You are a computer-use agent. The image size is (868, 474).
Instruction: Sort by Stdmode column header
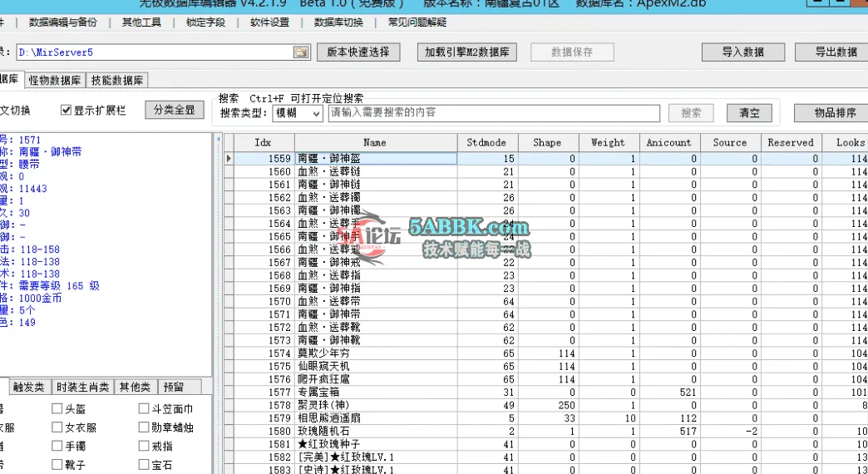pos(487,143)
